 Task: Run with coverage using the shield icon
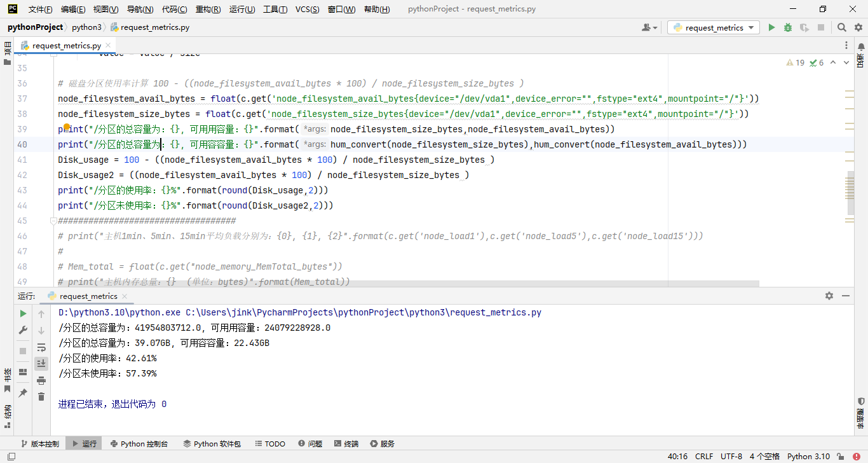(x=804, y=27)
